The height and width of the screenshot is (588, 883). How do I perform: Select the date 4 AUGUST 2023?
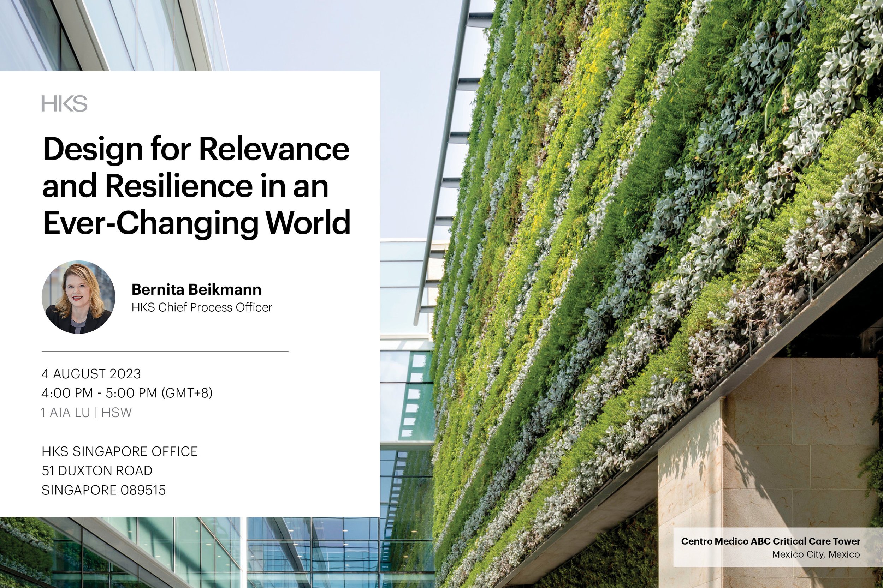coord(92,374)
